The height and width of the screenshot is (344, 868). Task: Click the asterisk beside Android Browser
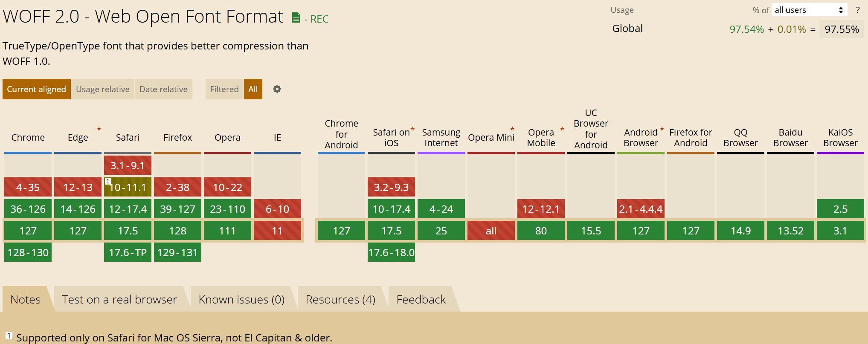pos(662,129)
